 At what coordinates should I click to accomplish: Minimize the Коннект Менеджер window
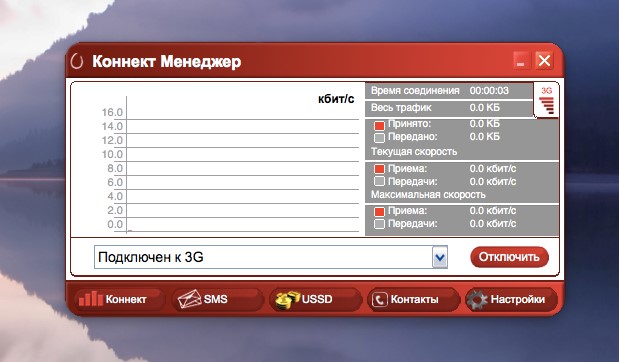[x=521, y=61]
